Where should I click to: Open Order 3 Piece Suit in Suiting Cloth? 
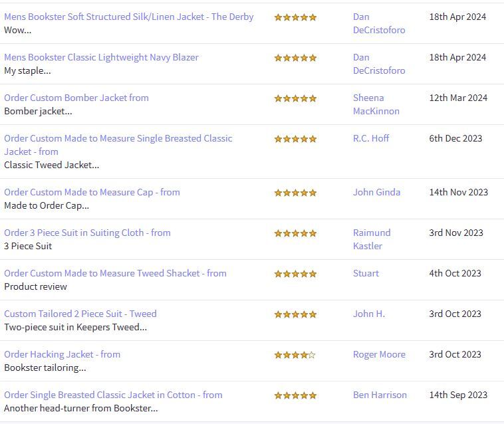pyautogui.click(x=87, y=233)
